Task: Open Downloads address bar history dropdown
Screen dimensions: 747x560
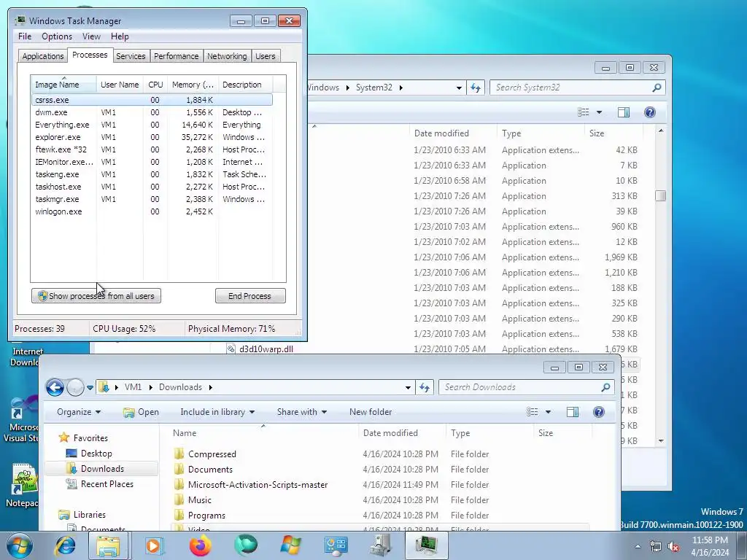Action: [408, 388]
